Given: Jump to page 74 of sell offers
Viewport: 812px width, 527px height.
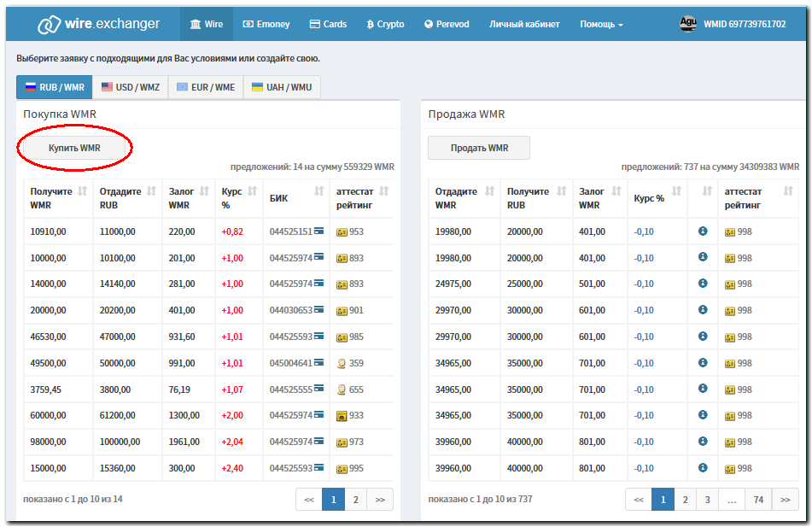Looking at the screenshot, I should (x=757, y=500).
